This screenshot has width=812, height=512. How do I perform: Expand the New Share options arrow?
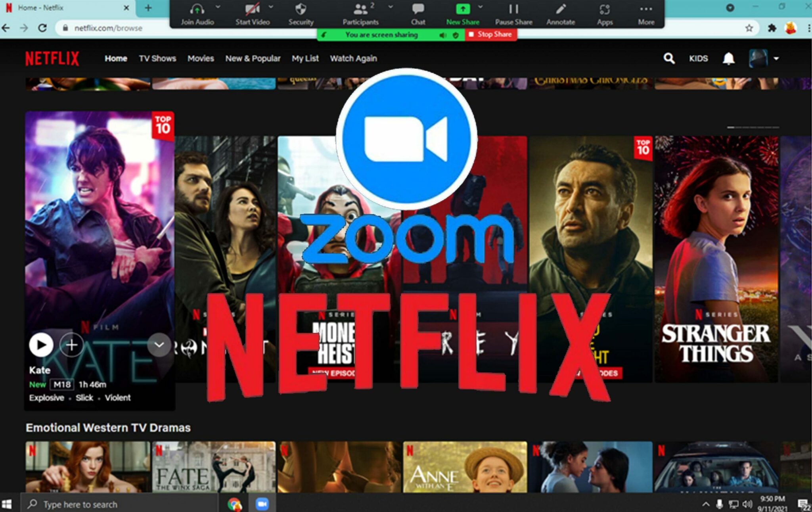(481, 7)
